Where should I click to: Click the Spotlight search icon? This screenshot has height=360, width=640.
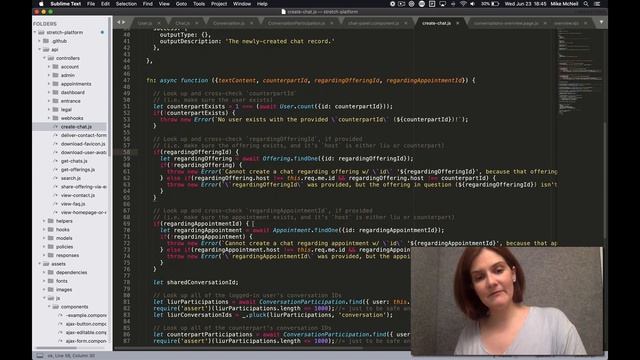click(x=586, y=4)
